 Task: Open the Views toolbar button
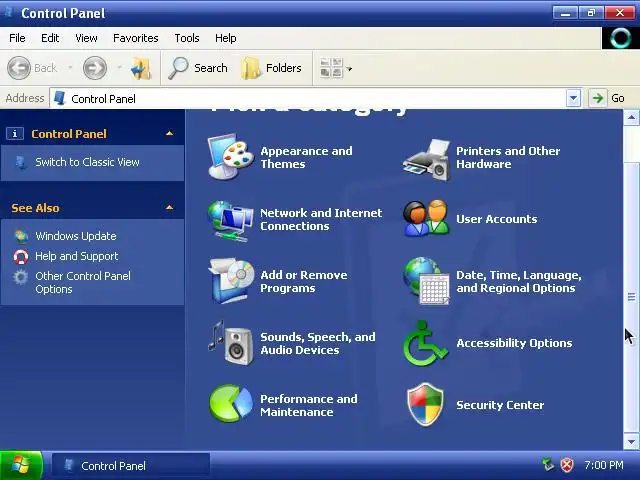click(x=331, y=68)
